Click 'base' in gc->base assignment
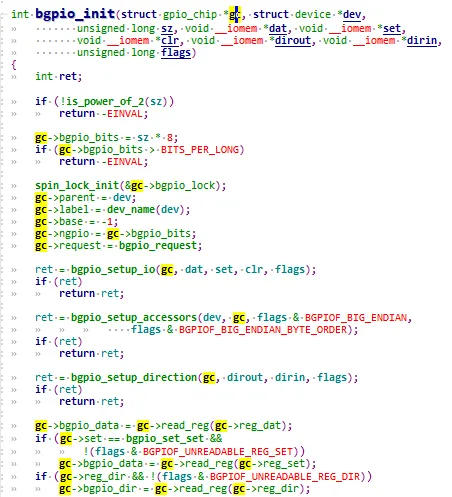This screenshot has height=497, width=452. (x=71, y=222)
